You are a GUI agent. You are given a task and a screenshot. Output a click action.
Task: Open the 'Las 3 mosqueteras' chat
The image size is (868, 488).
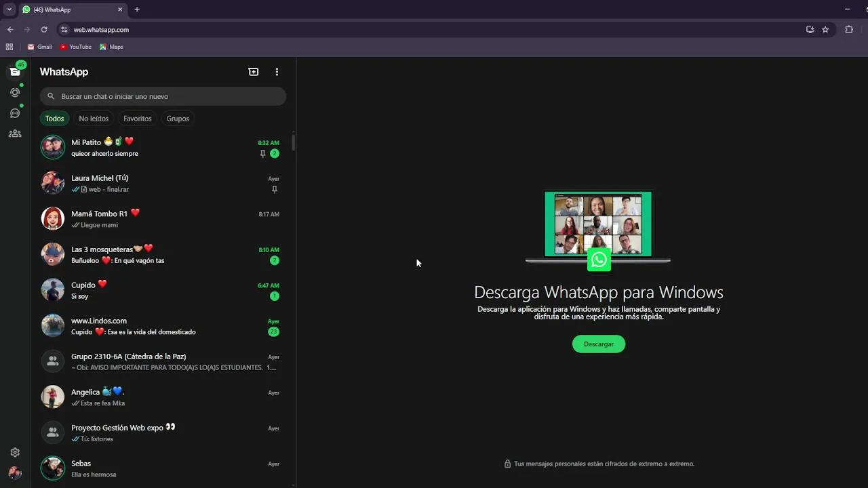[163, 254]
